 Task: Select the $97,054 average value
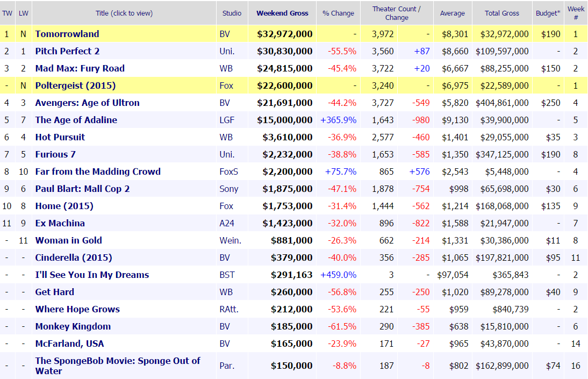(453, 275)
